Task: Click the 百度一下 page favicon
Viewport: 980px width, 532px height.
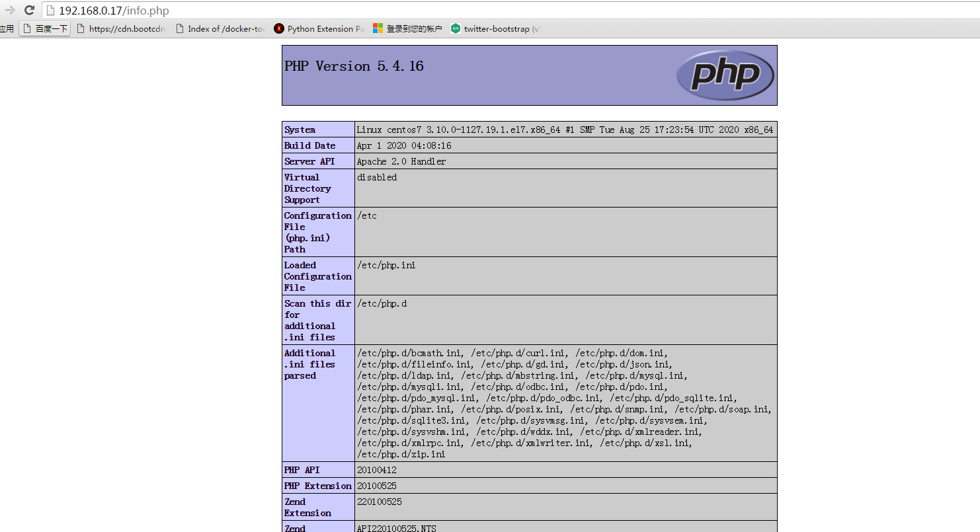Action: click(x=26, y=28)
